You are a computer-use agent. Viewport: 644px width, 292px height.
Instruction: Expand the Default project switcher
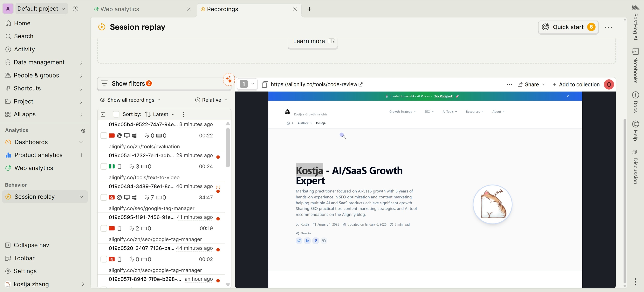tap(41, 9)
